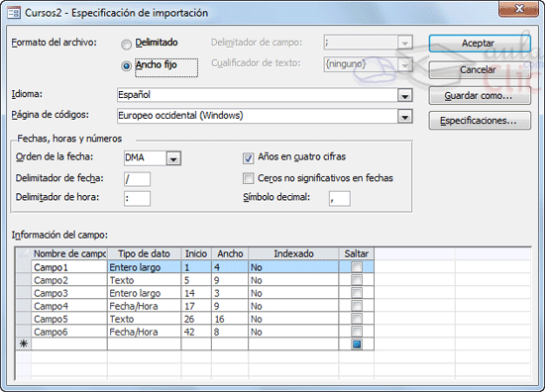Click Texto type cell for Campo2

[145, 280]
